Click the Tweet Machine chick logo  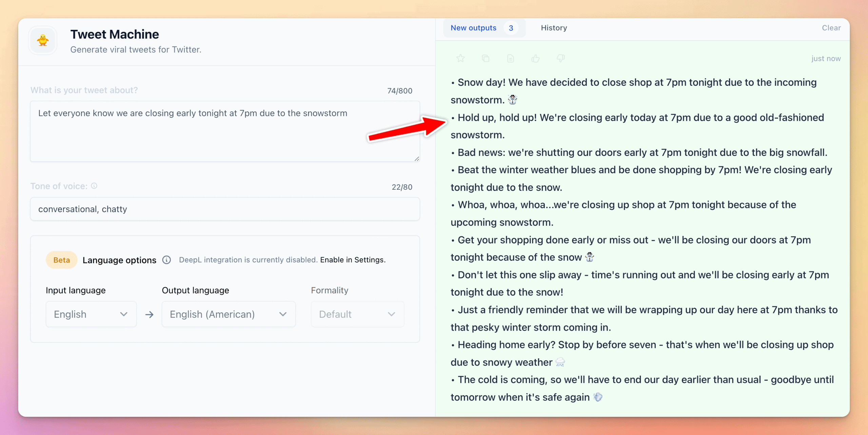pyautogui.click(x=43, y=40)
